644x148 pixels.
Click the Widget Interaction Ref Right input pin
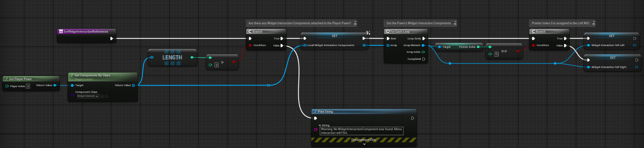pyautogui.click(x=589, y=67)
